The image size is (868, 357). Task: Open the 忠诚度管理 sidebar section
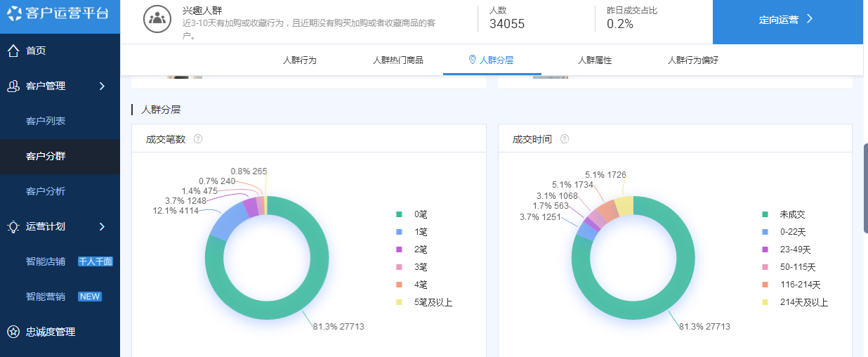tap(51, 332)
